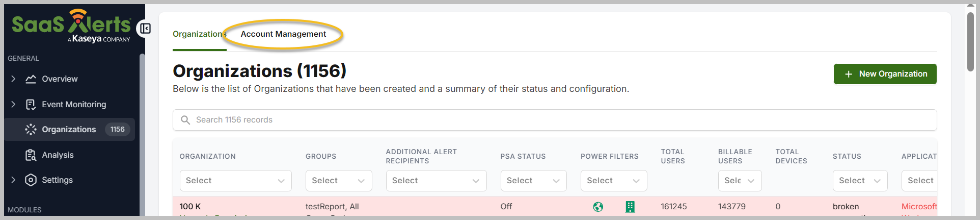The image size is (980, 220).
Task: Open the Organization column filter dropdown
Action: (x=235, y=181)
